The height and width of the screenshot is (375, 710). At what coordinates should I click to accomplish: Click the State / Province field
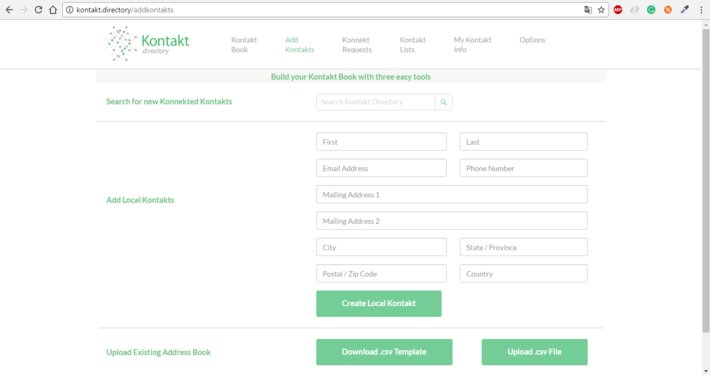pos(523,247)
